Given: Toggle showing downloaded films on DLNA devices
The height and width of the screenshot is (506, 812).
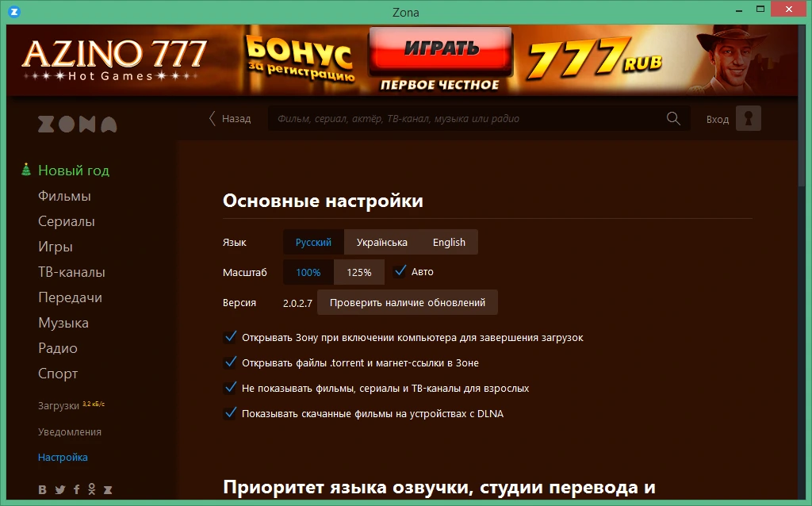Looking at the screenshot, I should point(230,413).
